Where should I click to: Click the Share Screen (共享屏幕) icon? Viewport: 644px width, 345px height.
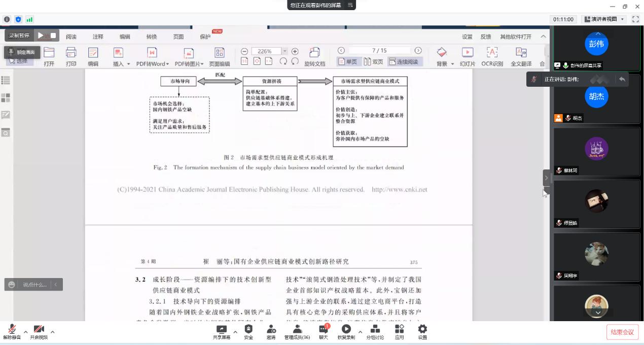(221, 329)
